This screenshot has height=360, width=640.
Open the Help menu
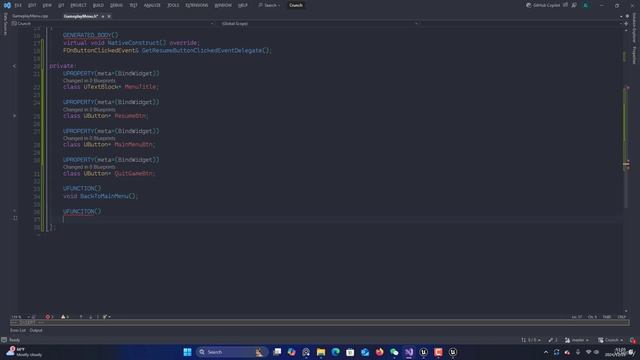243,5
